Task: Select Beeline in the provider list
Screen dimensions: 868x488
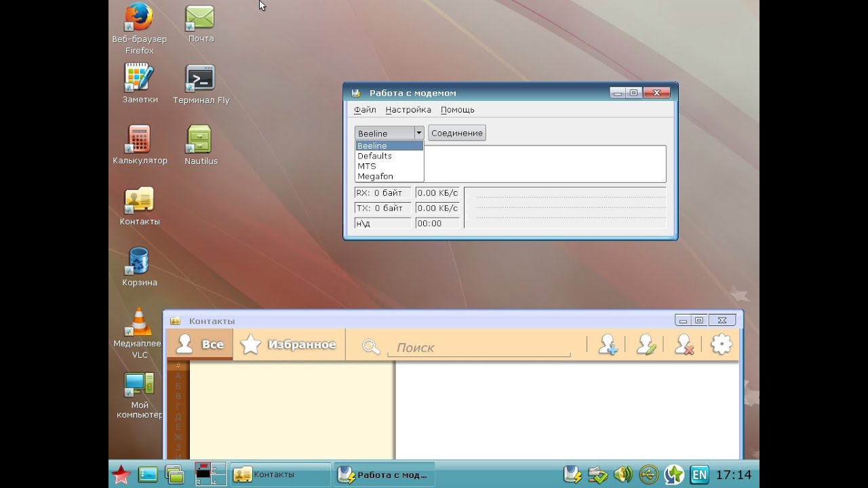Action: click(x=389, y=146)
